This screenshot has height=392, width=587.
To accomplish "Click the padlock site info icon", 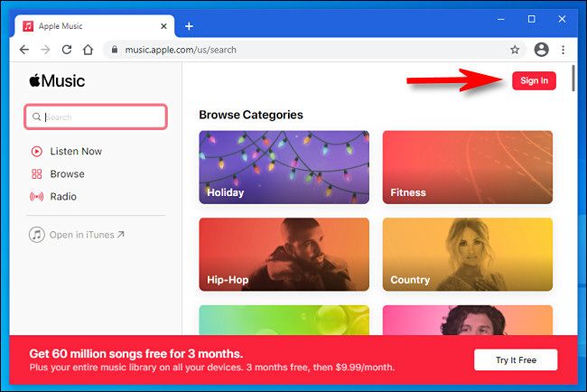I will [115, 50].
